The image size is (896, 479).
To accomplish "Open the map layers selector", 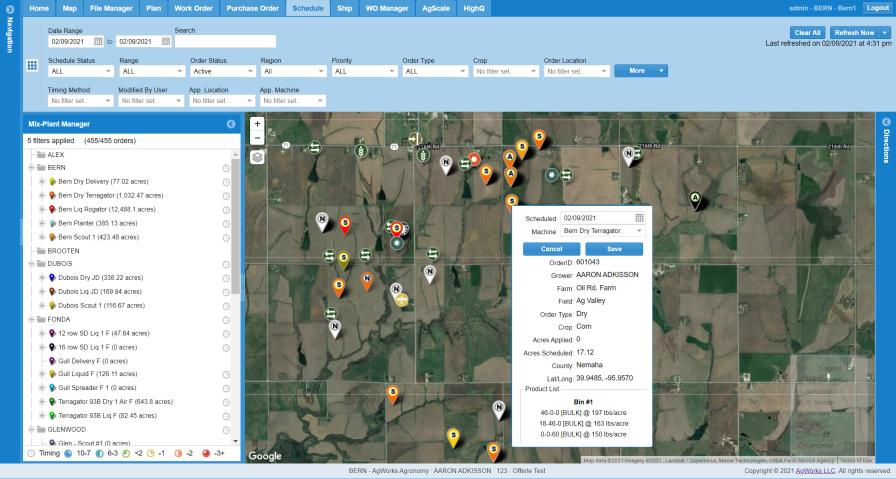I will [x=257, y=157].
